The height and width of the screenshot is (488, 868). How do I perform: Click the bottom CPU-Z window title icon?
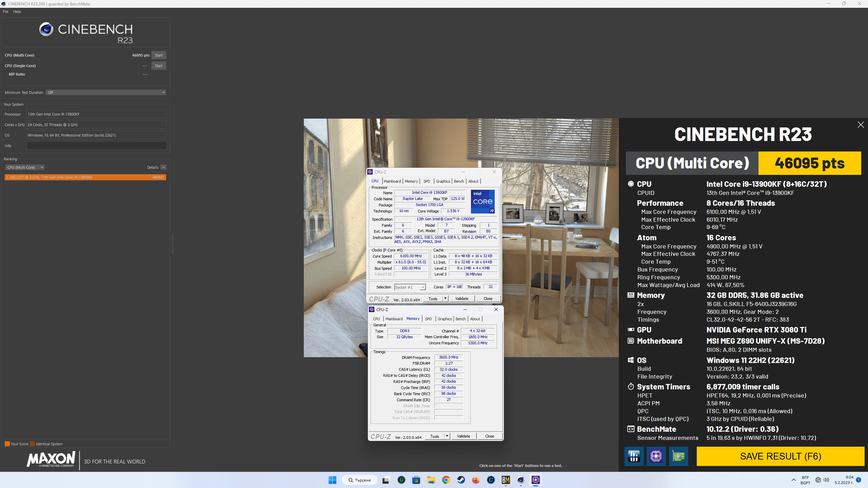pos(372,309)
